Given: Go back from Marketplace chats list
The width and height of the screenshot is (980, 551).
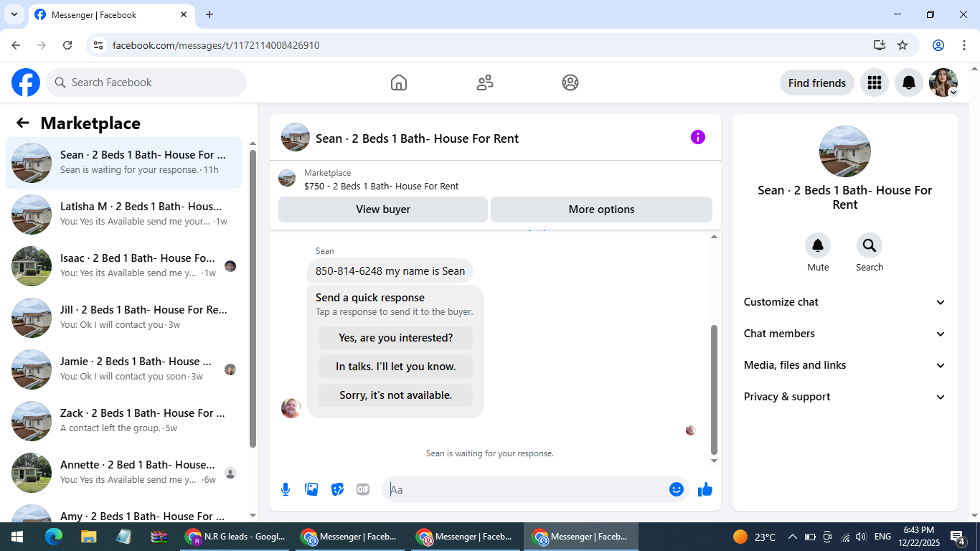Looking at the screenshot, I should (23, 123).
